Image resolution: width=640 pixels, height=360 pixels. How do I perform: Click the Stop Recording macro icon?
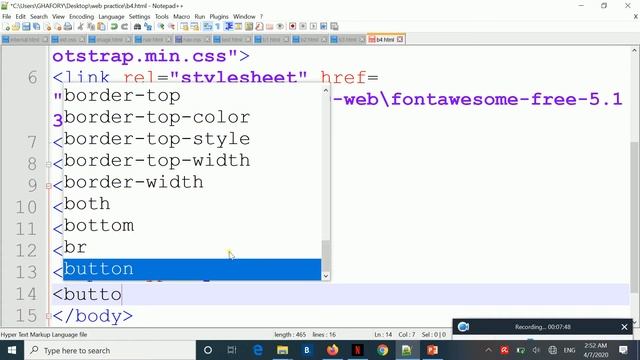[x=303, y=27]
